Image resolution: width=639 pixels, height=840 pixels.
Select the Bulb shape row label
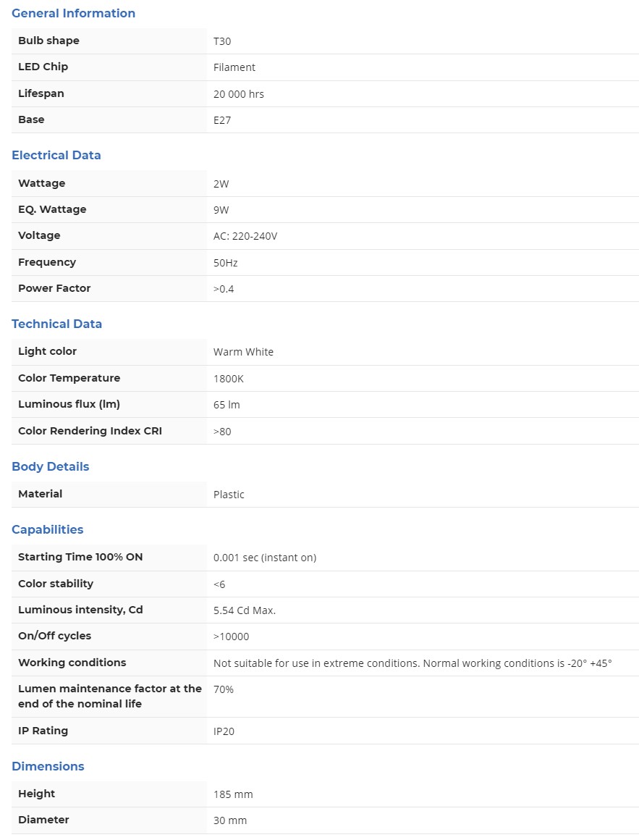point(48,41)
